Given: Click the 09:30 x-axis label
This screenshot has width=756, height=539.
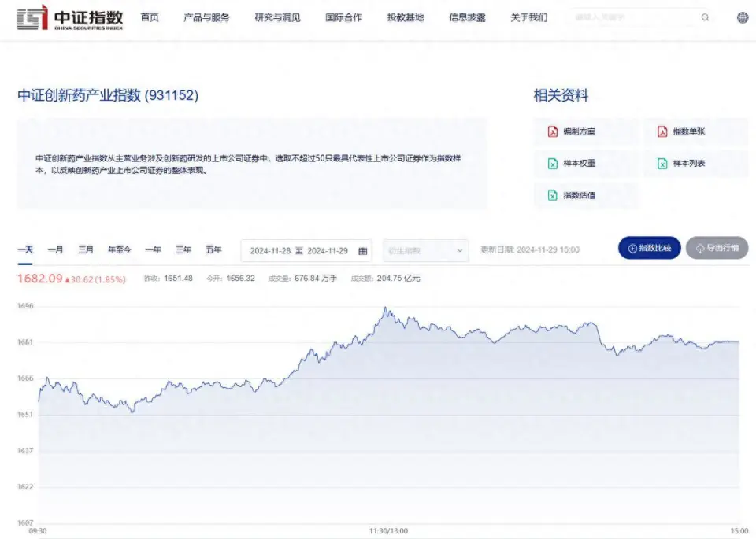Looking at the screenshot, I should (x=38, y=531).
